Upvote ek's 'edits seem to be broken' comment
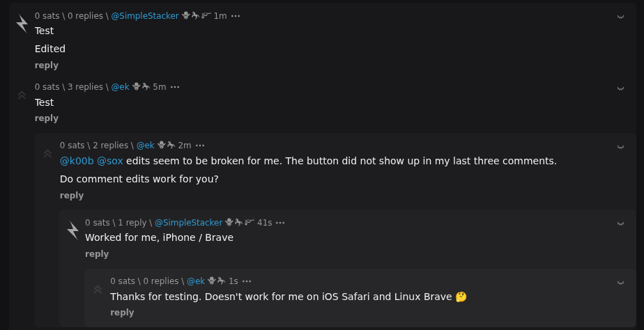 (x=47, y=153)
